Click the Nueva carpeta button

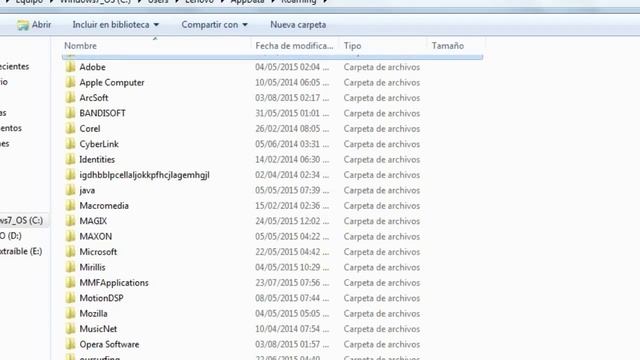pyautogui.click(x=298, y=25)
